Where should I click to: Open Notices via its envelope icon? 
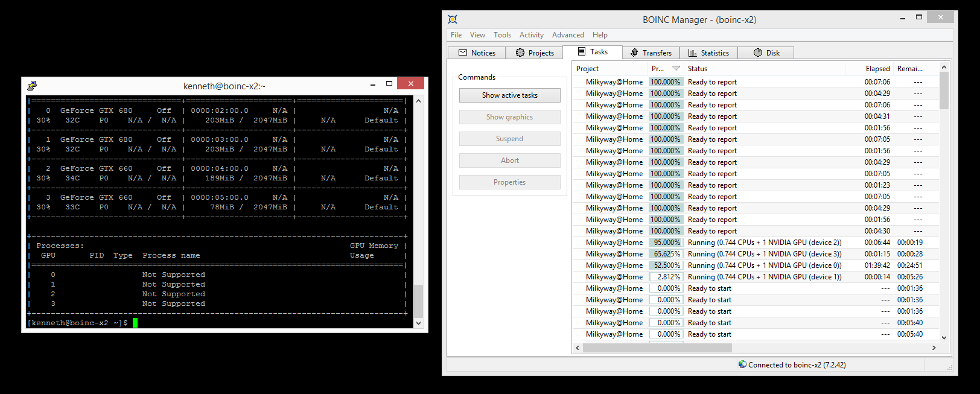[x=463, y=53]
